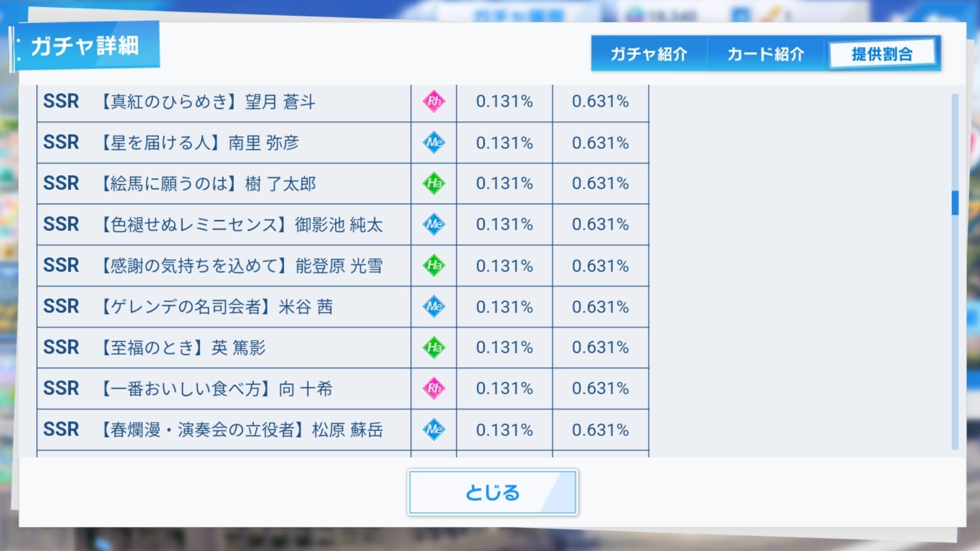
Task: Click the Me icon for 御影池 純太 row
Action: pyautogui.click(x=434, y=225)
